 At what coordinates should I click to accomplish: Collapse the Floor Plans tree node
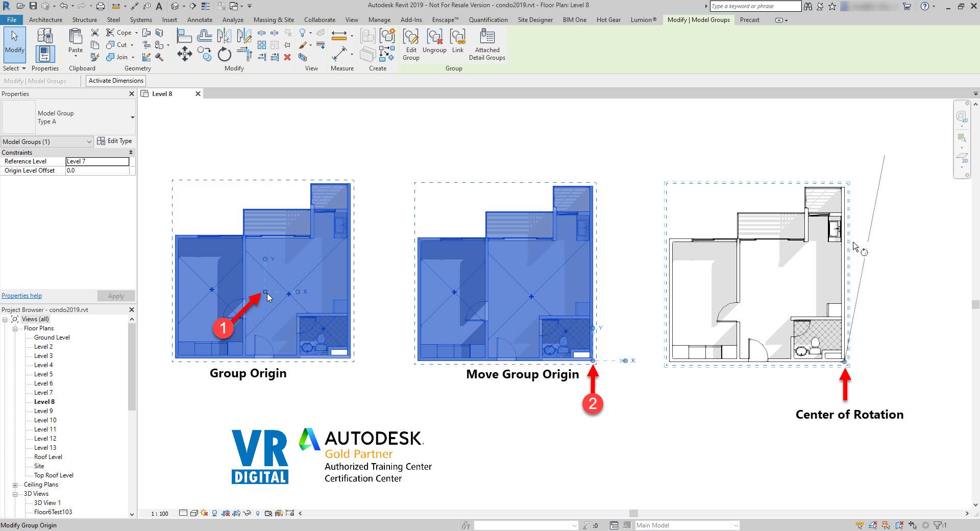(15, 328)
